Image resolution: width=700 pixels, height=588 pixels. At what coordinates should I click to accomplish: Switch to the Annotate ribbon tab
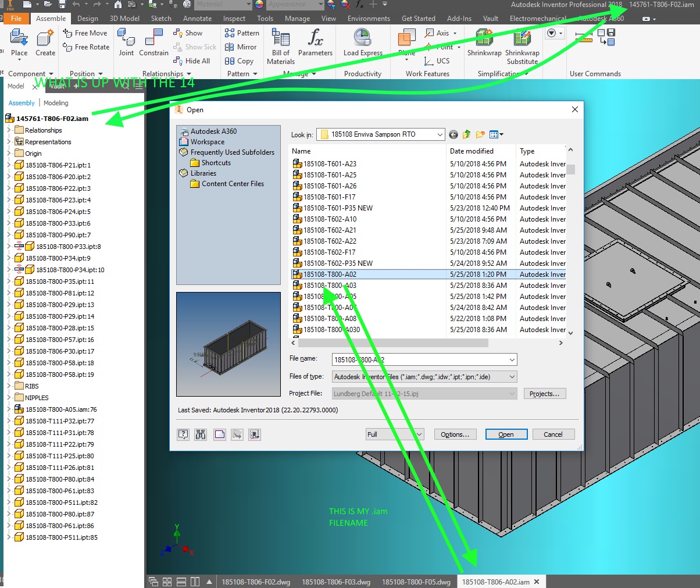(x=197, y=19)
